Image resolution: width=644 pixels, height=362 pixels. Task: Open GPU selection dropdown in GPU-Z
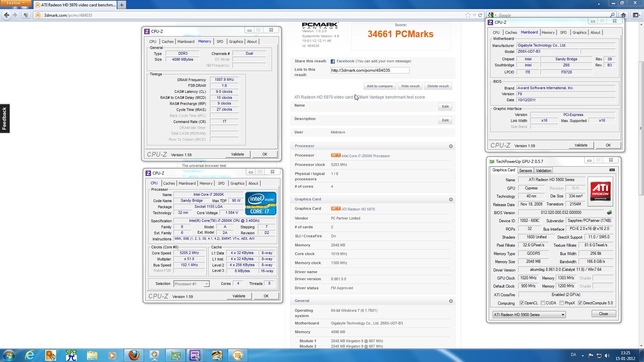[x=529, y=315]
